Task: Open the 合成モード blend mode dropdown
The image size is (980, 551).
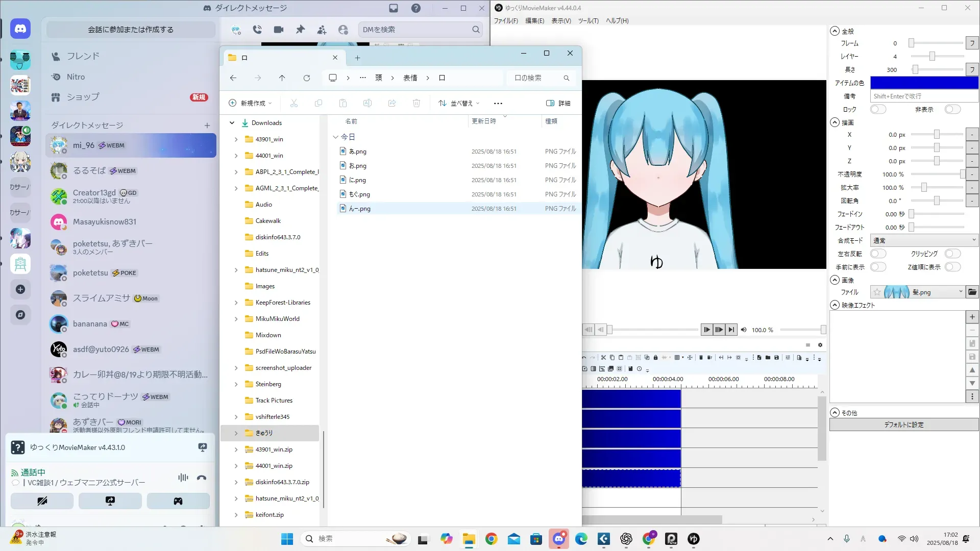Action: [x=924, y=240]
